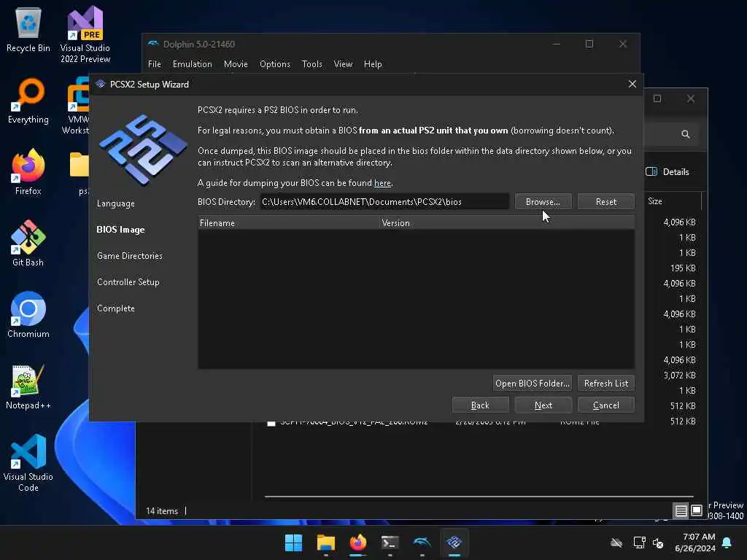The width and height of the screenshot is (747, 560).
Task: Select Game Directories step in sidebar
Action: (130, 256)
